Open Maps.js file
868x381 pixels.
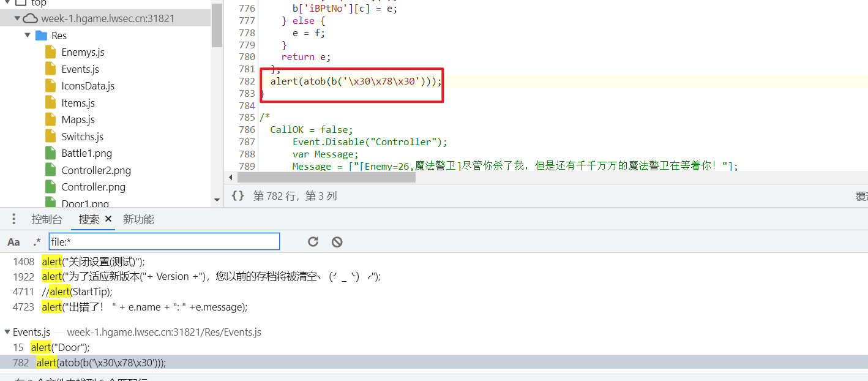(78, 119)
